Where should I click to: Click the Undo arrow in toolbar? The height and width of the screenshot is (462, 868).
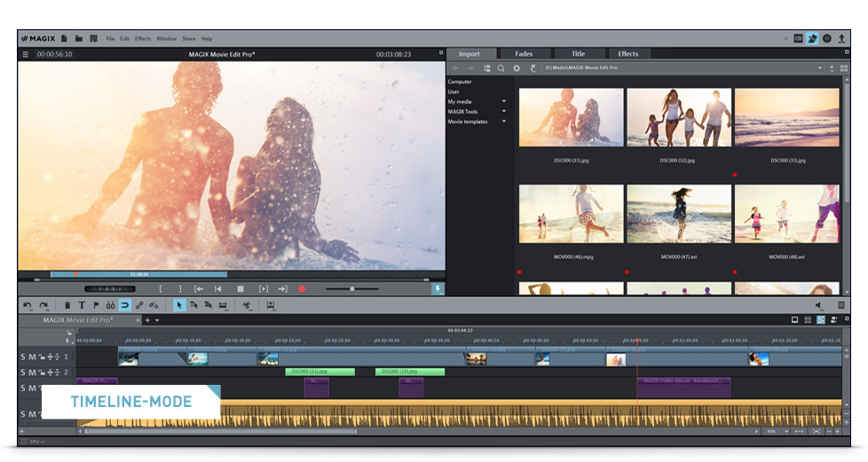tap(28, 305)
